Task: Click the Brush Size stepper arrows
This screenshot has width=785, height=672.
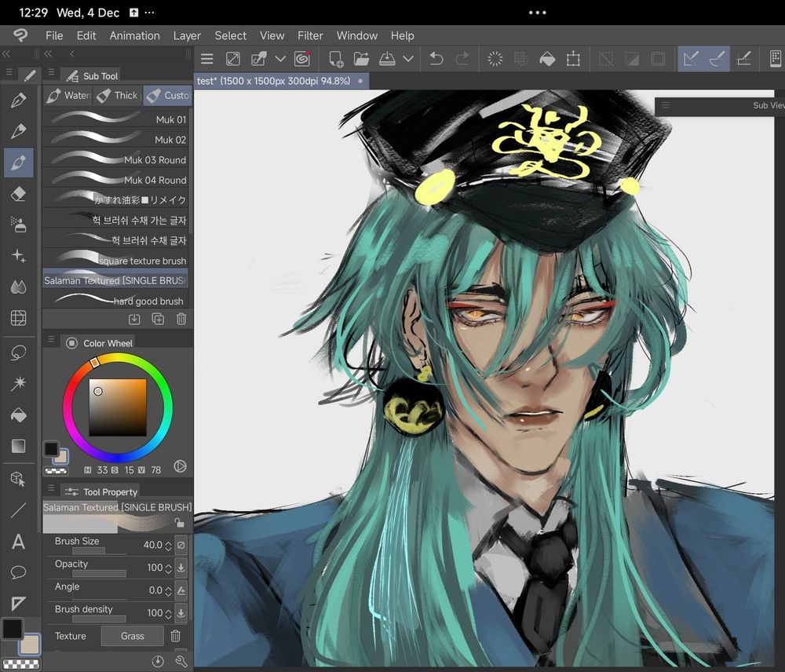Action: pyautogui.click(x=168, y=546)
